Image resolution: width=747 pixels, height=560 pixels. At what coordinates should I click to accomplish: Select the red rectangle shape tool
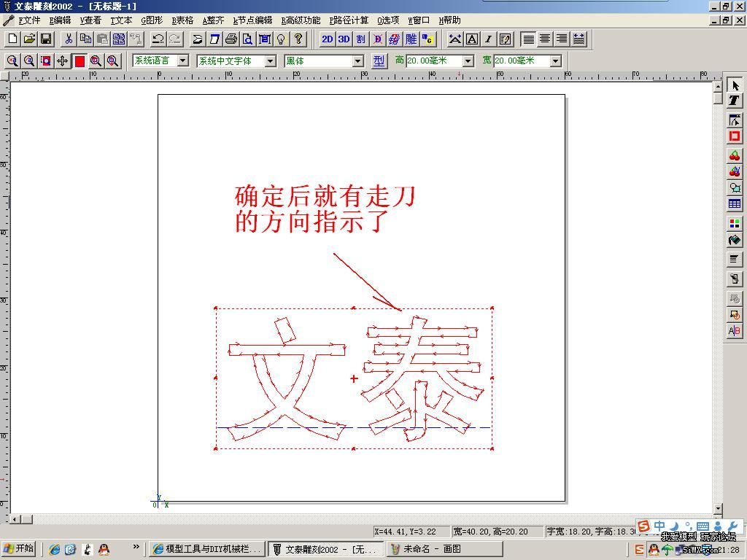point(735,136)
